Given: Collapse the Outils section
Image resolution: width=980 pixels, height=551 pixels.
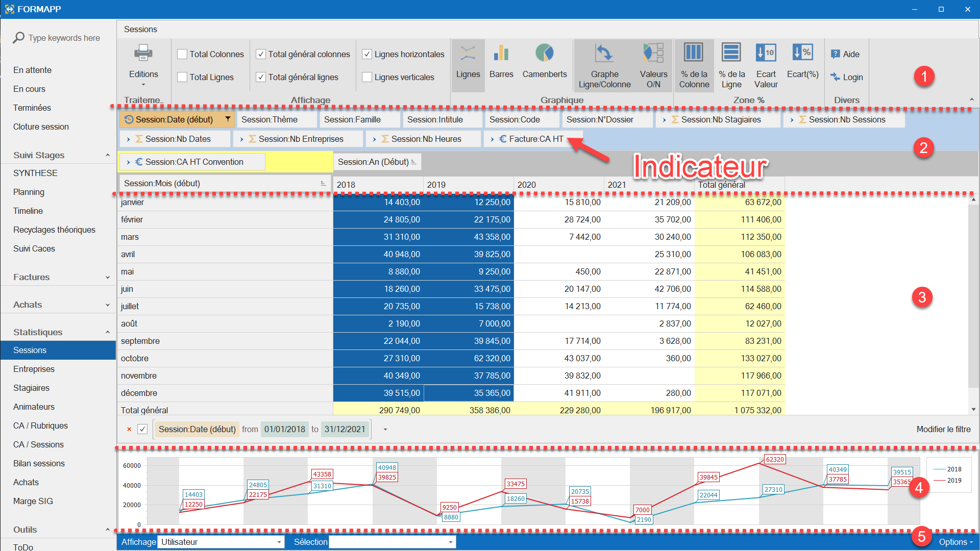Looking at the screenshot, I should (108, 530).
